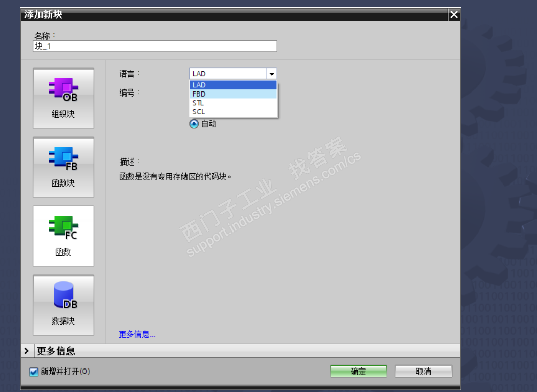Close the 添加新块 dialog
537x392 pixels.
[x=454, y=14]
